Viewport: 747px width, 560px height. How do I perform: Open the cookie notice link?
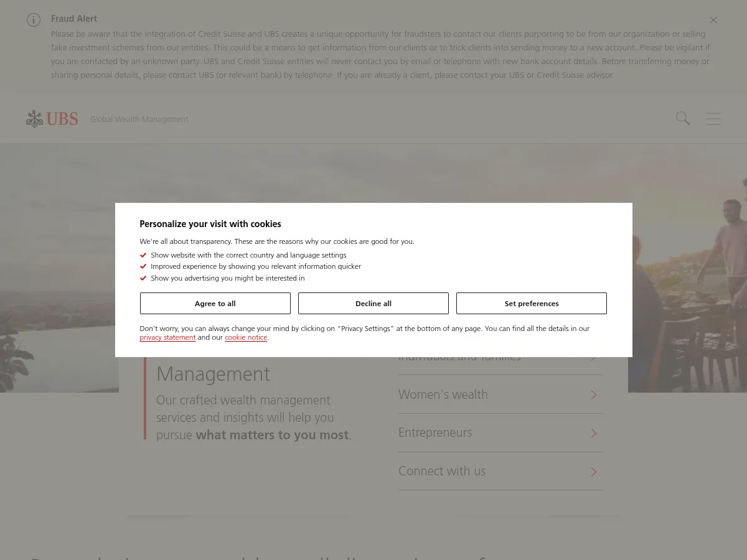pos(246,337)
